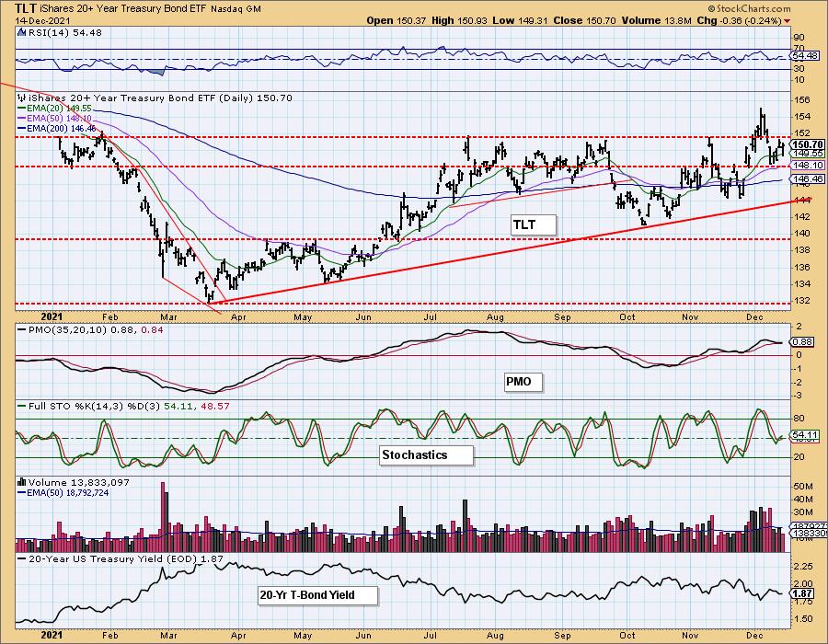Click the Chg -0.36 (-0.24%) value
Screen dimensions: 828x644
click(x=739, y=20)
